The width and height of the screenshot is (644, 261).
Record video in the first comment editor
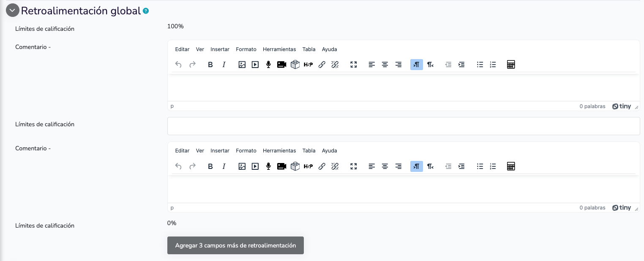point(282,65)
